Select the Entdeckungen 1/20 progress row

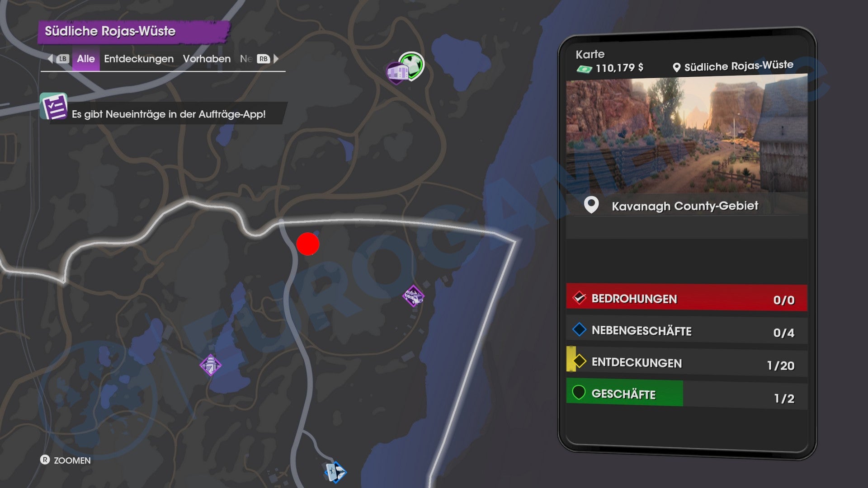tap(687, 363)
